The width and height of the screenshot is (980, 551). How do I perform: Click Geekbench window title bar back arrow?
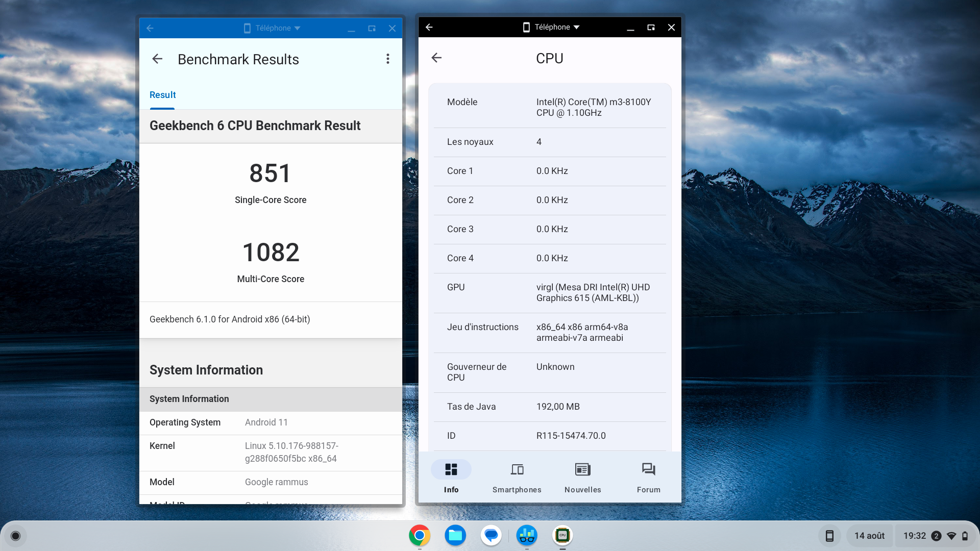(150, 28)
